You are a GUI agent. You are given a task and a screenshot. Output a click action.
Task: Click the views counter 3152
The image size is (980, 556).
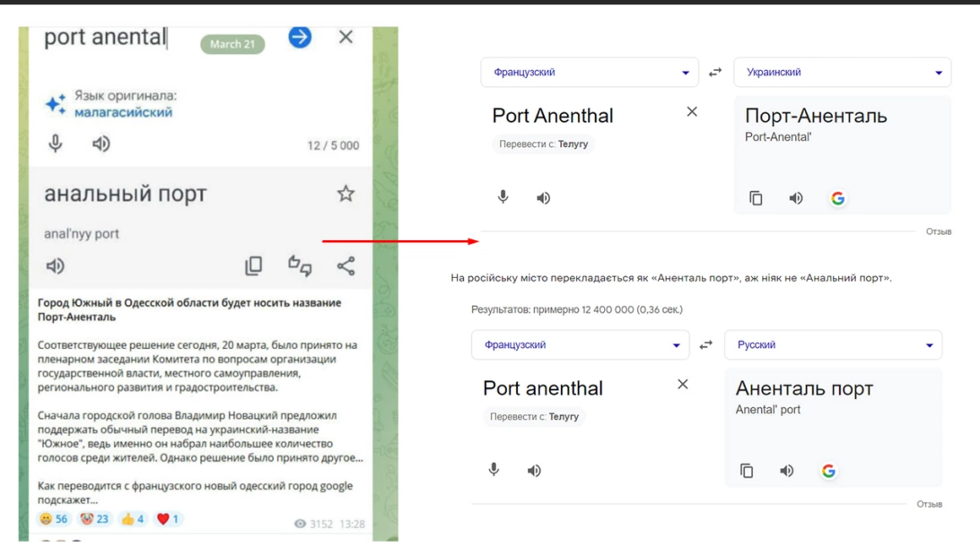(x=314, y=524)
